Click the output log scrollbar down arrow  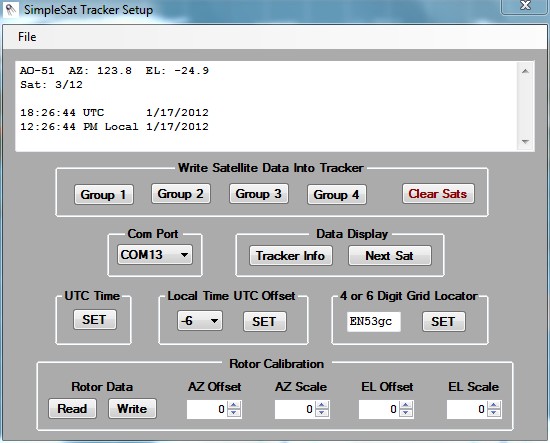525,141
